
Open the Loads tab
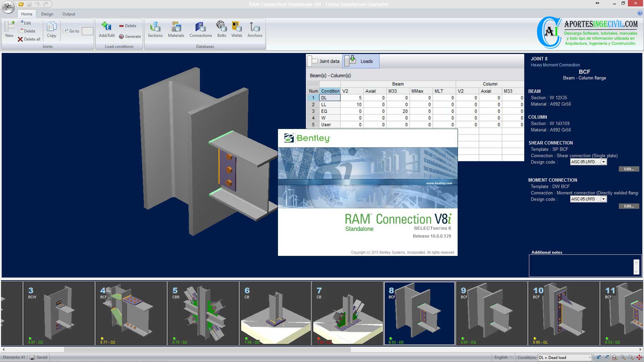(361, 61)
